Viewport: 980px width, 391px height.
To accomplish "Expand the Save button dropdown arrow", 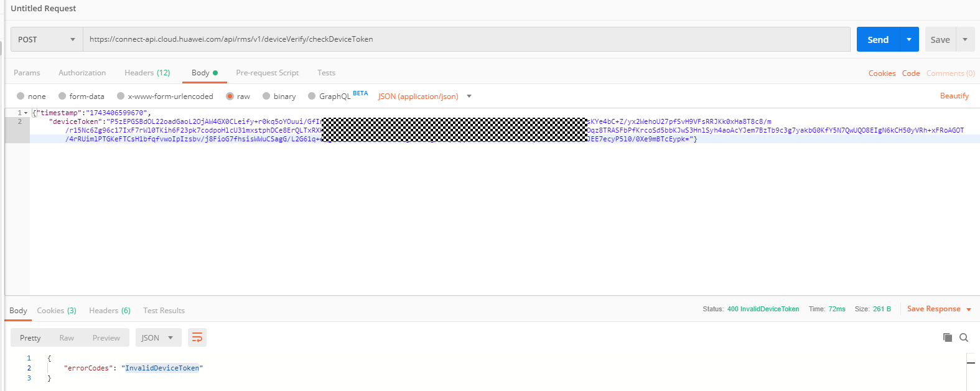I will (965, 39).
